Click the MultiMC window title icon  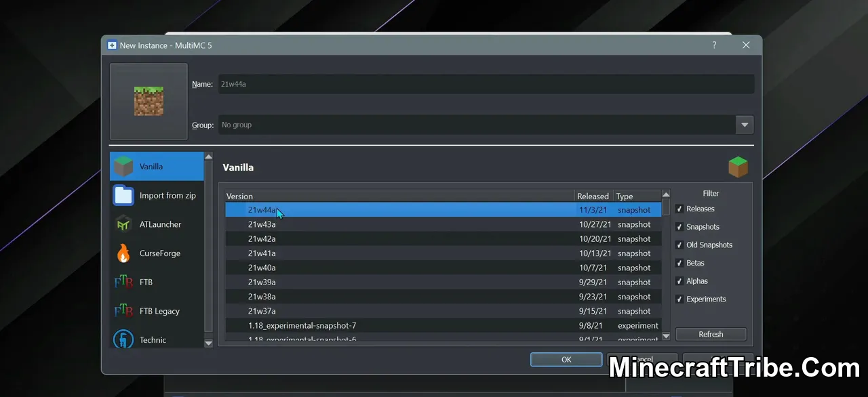(x=112, y=45)
